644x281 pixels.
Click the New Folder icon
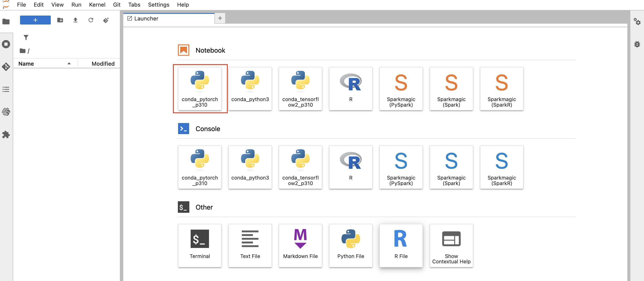point(60,20)
